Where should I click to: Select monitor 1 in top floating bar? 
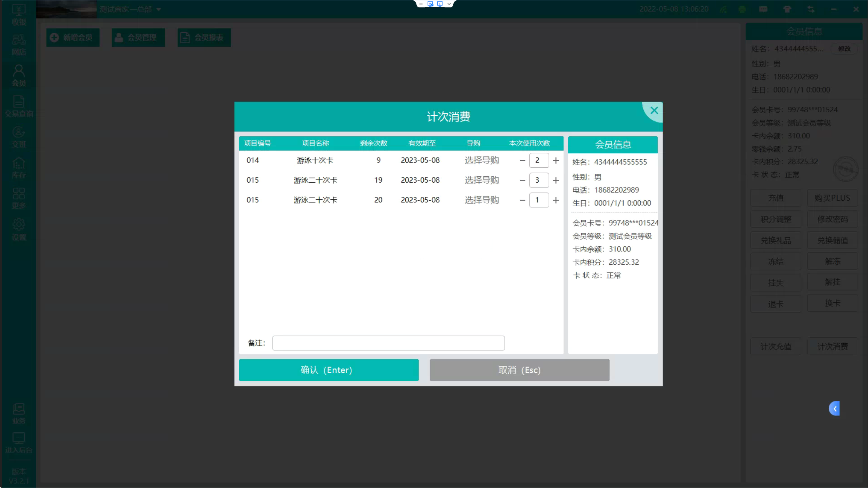(x=440, y=4)
